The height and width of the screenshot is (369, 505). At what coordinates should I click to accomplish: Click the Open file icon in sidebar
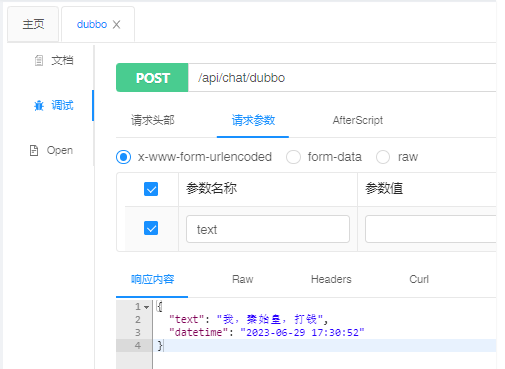point(34,150)
